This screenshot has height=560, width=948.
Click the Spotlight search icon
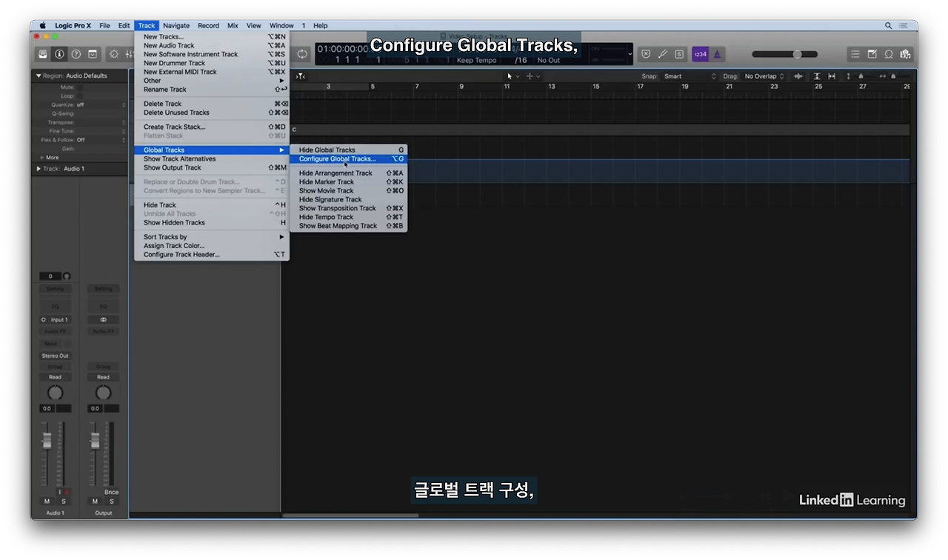point(888,25)
